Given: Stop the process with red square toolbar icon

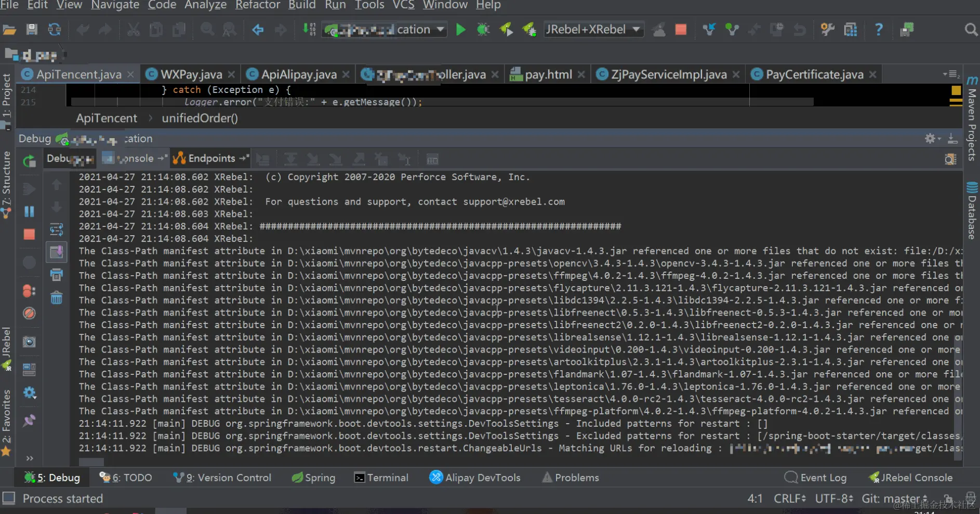Looking at the screenshot, I should 681,30.
